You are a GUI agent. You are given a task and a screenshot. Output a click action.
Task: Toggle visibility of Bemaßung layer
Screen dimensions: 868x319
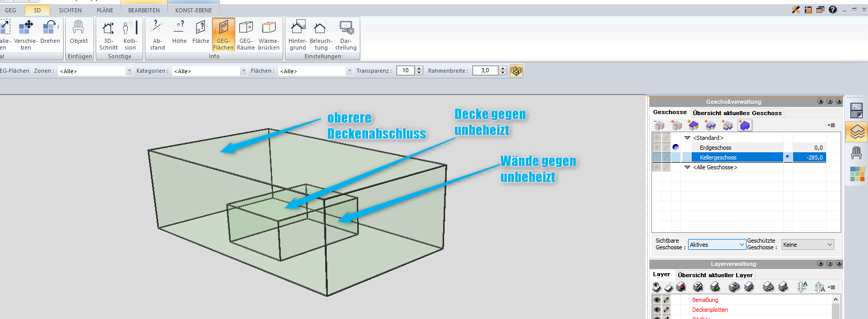tap(657, 300)
